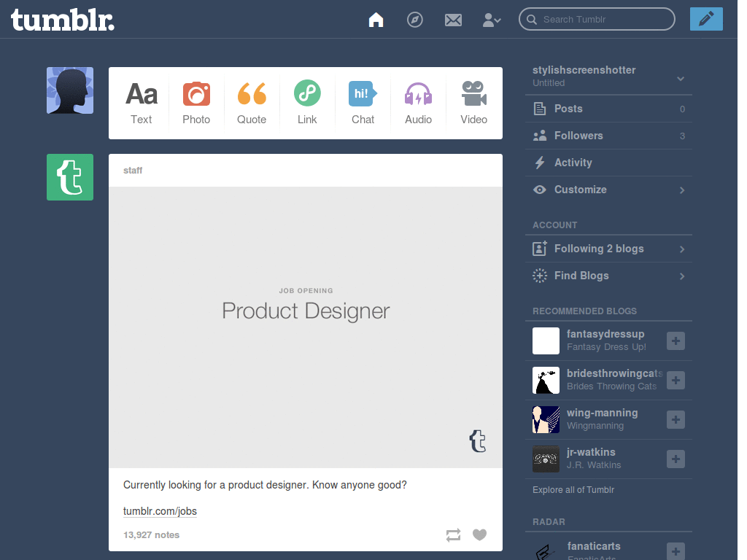Reblog the staff post
747x560 pixels.
[x=453, y=534]
